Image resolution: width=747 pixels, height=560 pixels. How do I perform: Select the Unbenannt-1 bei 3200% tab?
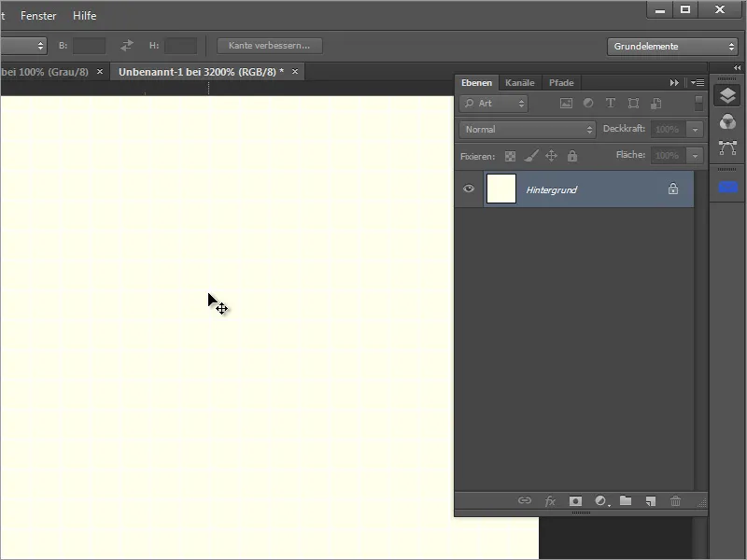pyautogui.click(x=201, y=72)
